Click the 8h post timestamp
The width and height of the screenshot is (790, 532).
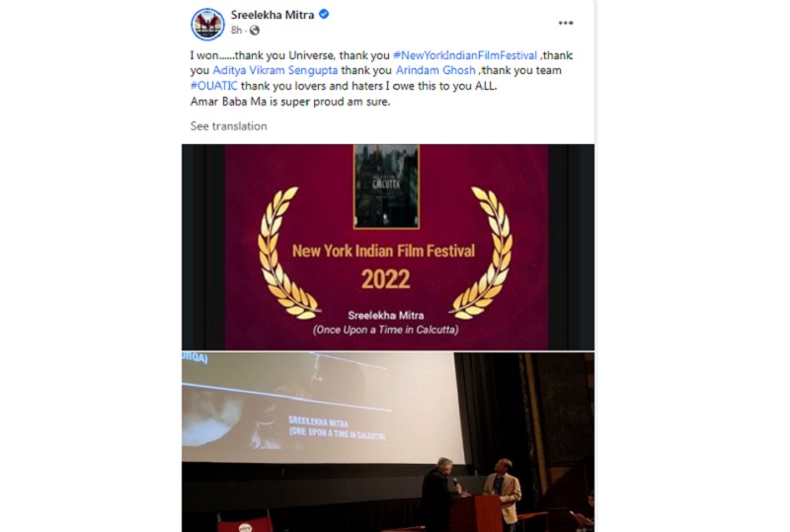[236, 31]
